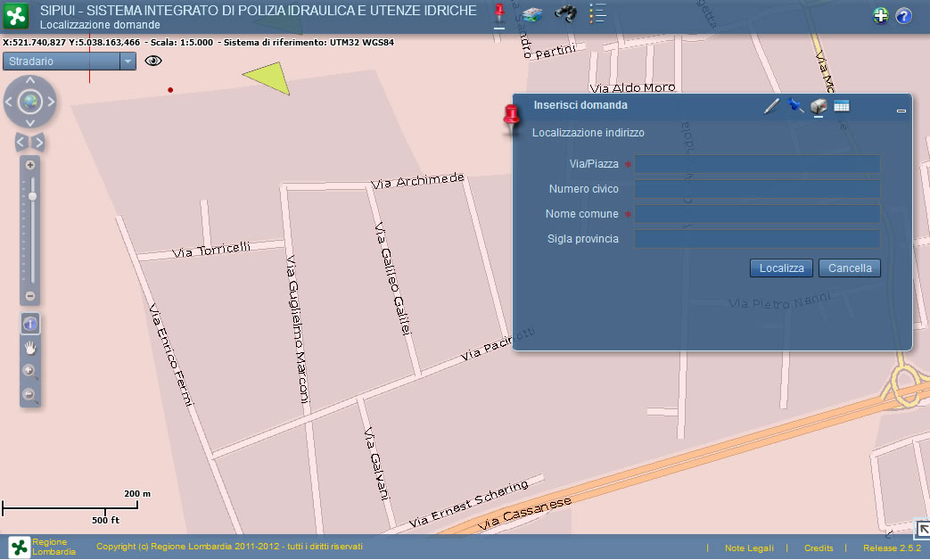Click the 'Via Torricelli' street label
This screenshot has height=560, width=930.
[211, 251]
